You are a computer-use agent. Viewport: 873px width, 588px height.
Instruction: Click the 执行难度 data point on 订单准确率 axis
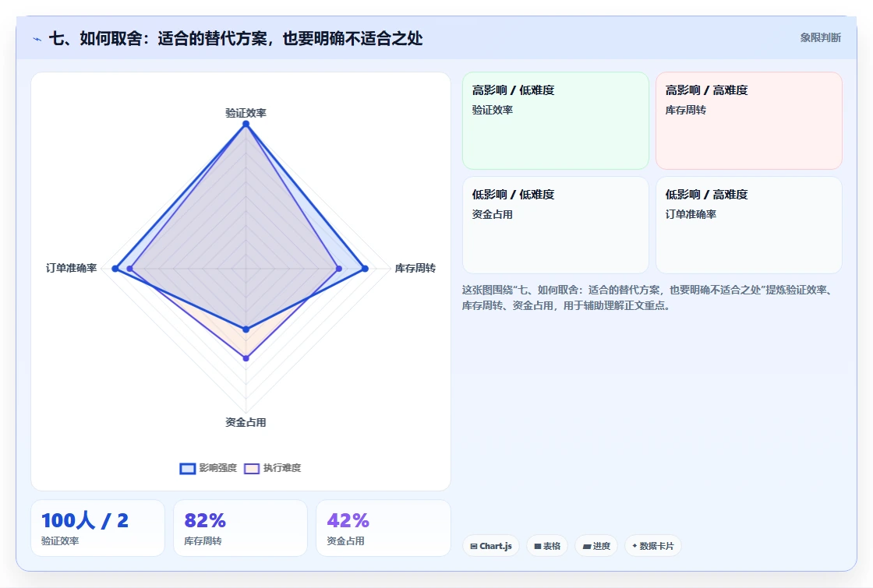click(x=129, y=269)
